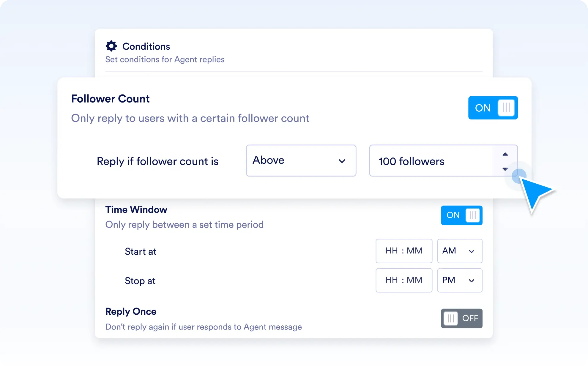
Task: Click the "Reply if follower count is" label
Action: (157, 161)
